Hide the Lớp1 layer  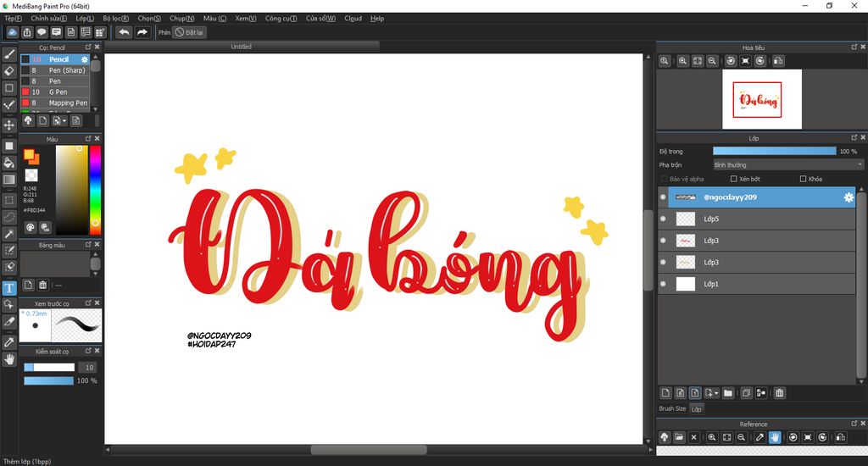pos(663,284)
